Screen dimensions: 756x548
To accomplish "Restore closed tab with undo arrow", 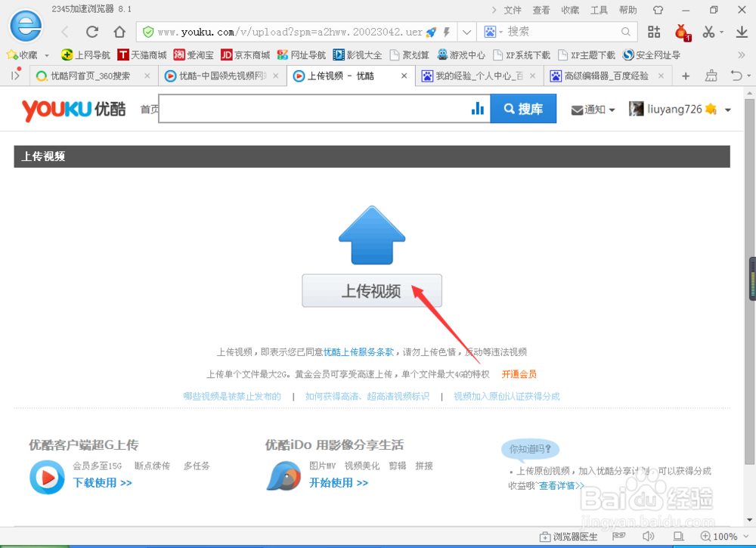I will (736, 76).
